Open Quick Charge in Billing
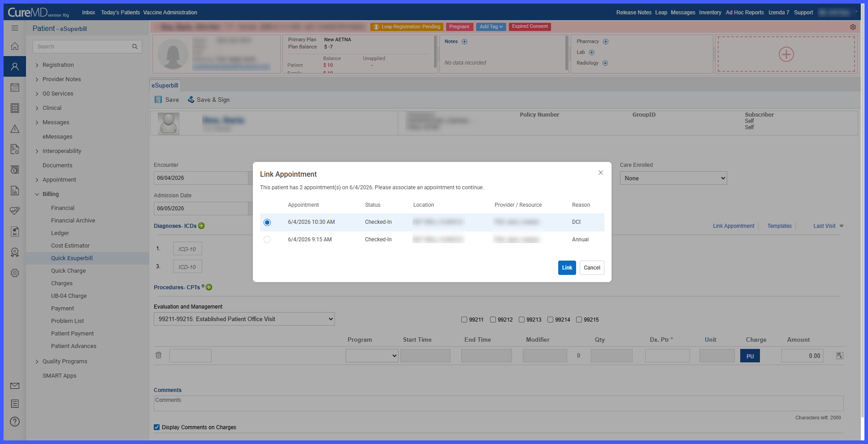 [68, 271]
